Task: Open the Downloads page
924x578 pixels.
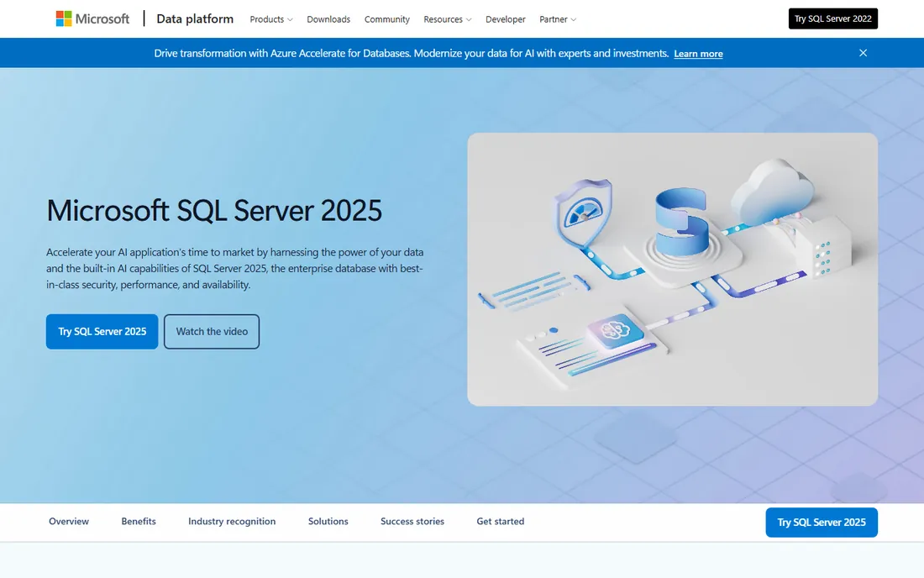Action: [x=328, y=19]
